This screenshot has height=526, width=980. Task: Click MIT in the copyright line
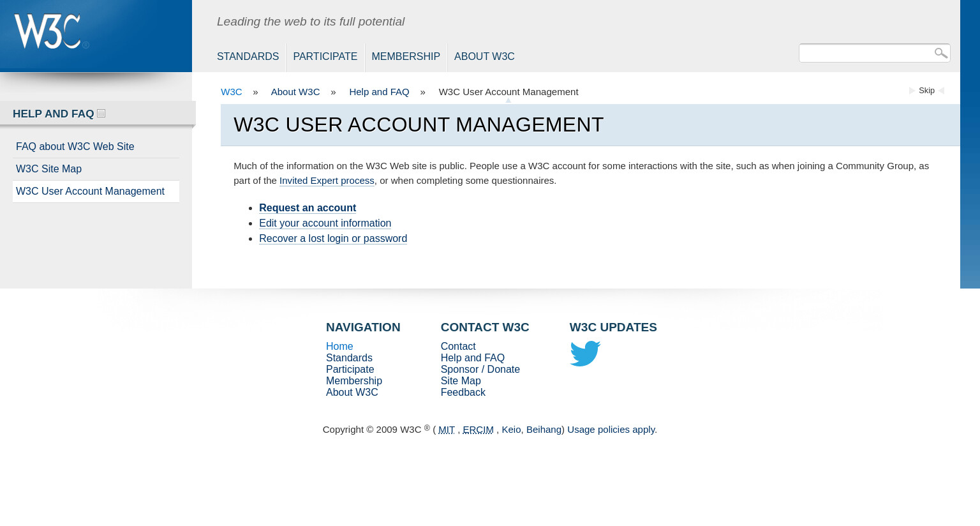tap(447, 430)
